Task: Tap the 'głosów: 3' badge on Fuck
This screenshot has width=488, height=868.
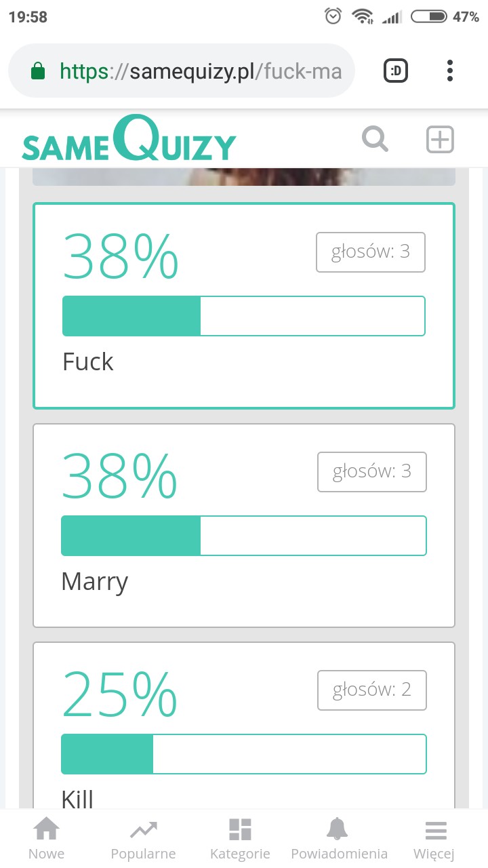Action: point(371,252)
